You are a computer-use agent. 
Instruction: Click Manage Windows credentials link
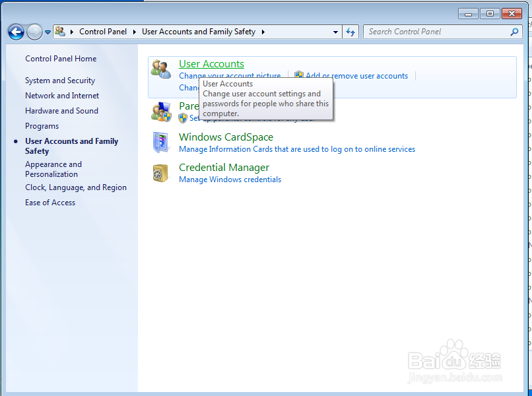[x=230, y=180]
